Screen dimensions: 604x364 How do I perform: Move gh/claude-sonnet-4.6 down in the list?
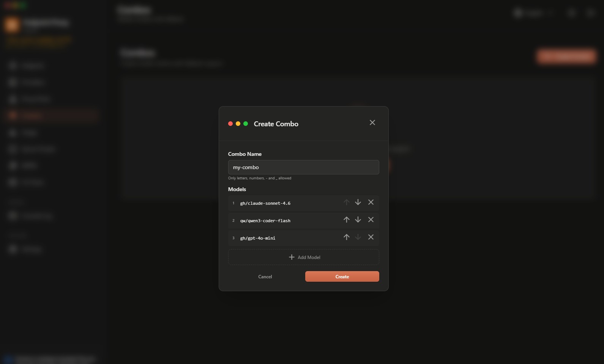358,202
